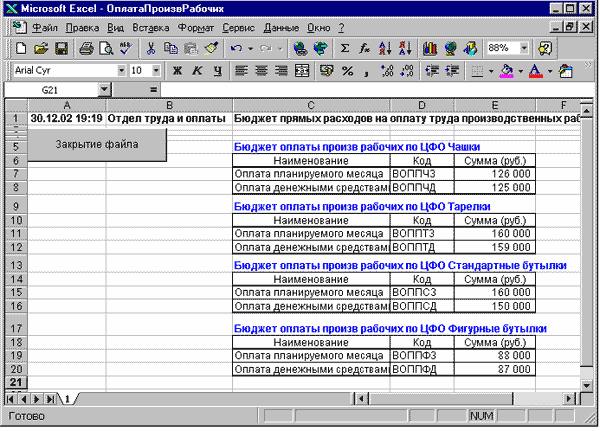Toggle bold formatting (Ж)
Image resolution: width=600 pixels, height=431 pixels.
[x=177, y=71]
